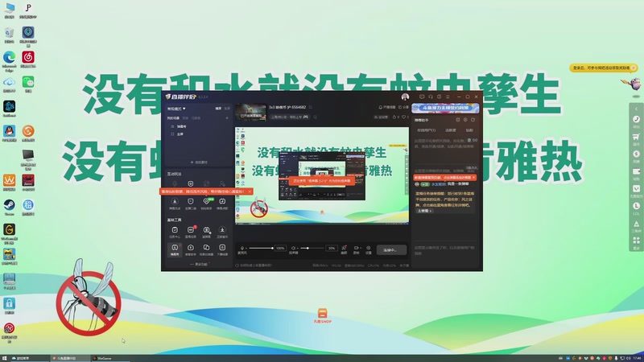The width and height of the screenshot is (644, 362).
Task: Click the speaker 30% value box
Action: [x=332, y=248]
